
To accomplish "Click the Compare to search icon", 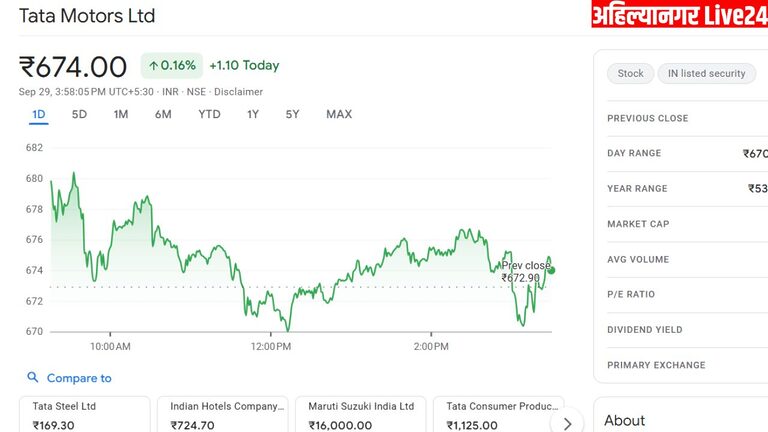I will click(33, 378).
